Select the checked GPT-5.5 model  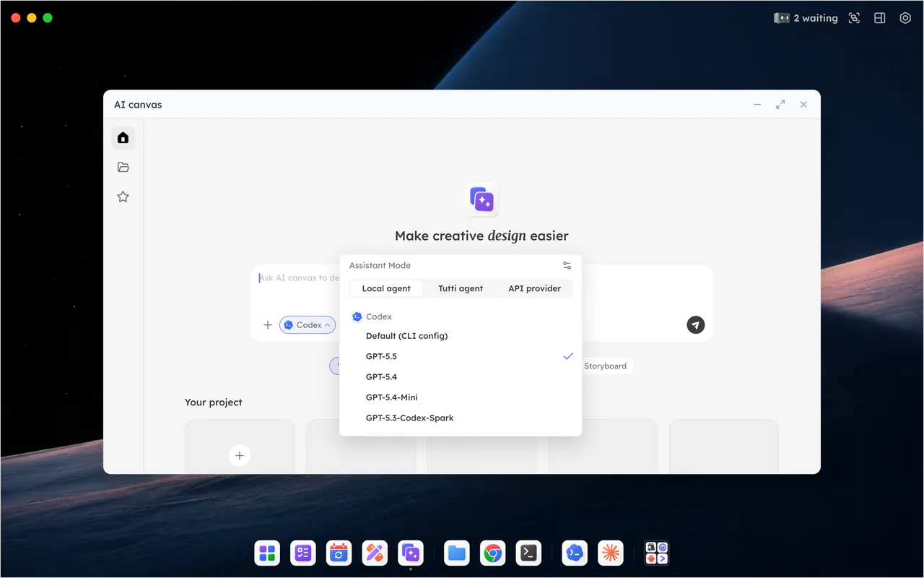pyautogui.click(x=461, y=356)
